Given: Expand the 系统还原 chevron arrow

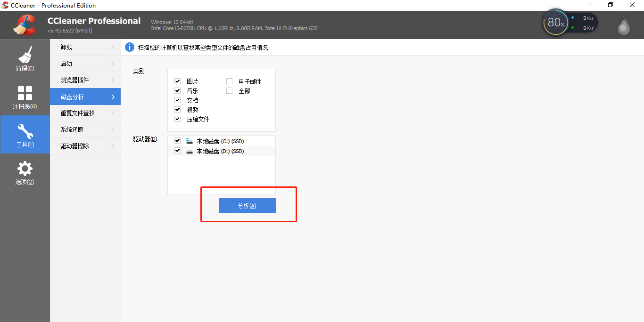Looking at the screenshot, I should coord(113,129).
